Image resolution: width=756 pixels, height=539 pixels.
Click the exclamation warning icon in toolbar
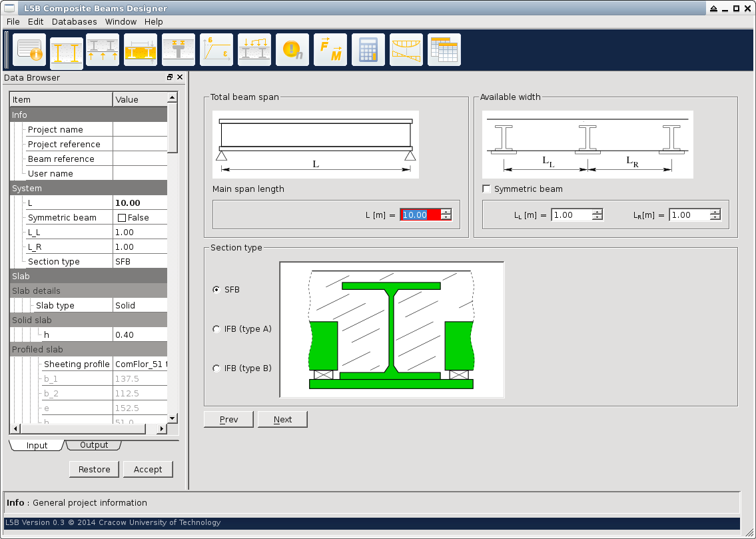tap(292, 51)
